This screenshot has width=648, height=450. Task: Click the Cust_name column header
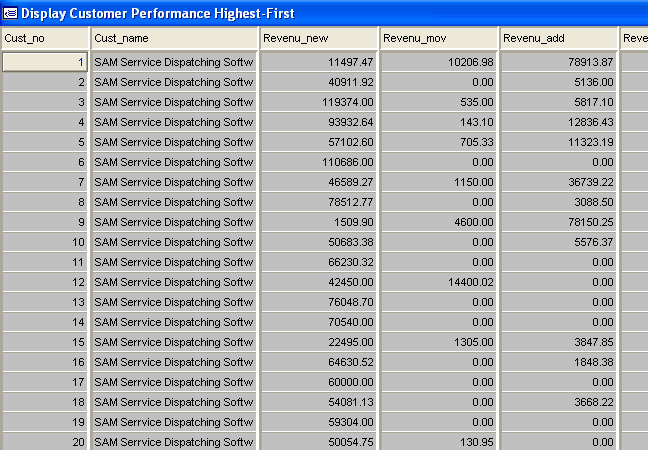click(x=174, y=38)
